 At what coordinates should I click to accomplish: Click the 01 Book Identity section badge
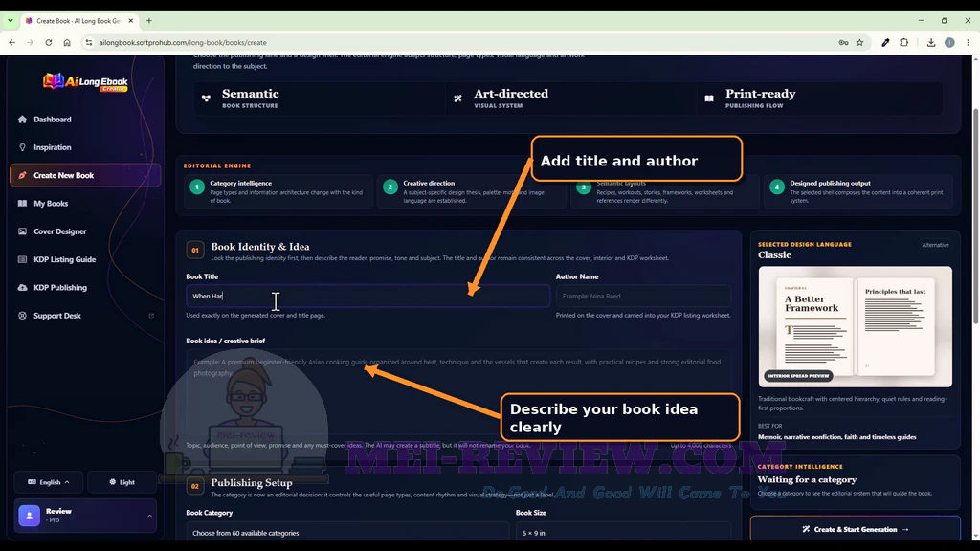pyautogui.click(x=195, y=250)
